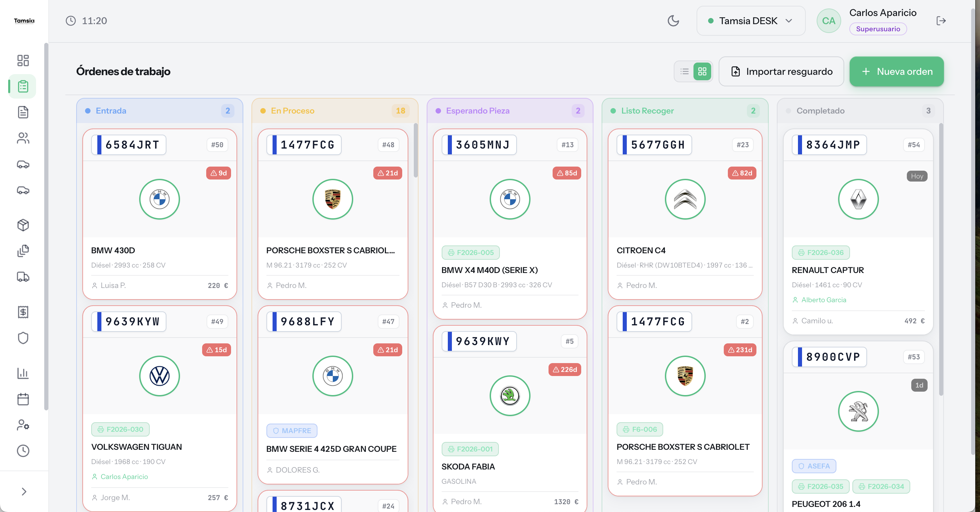Viewport: 980px width, 512px height.
Task: Click the Peugeot logo on 206 card
Action: pyautogui.click(x=858, y=411)
